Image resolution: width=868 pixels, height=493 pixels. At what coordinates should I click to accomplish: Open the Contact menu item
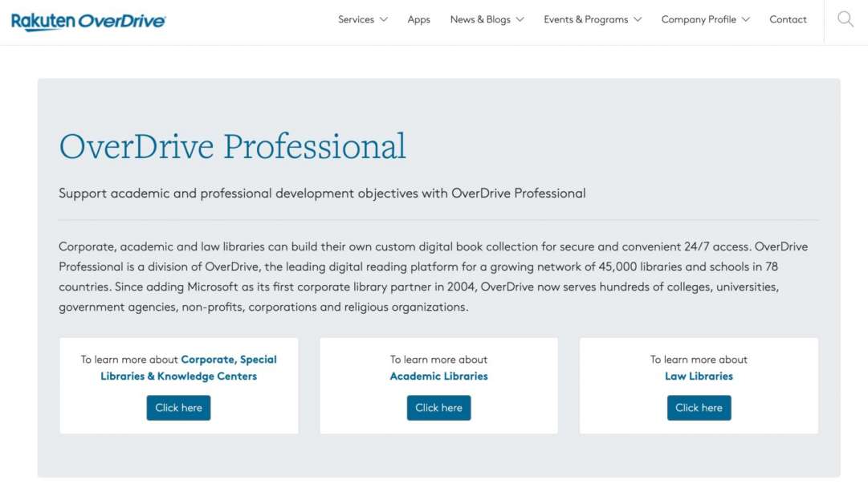tap(788, 19)
